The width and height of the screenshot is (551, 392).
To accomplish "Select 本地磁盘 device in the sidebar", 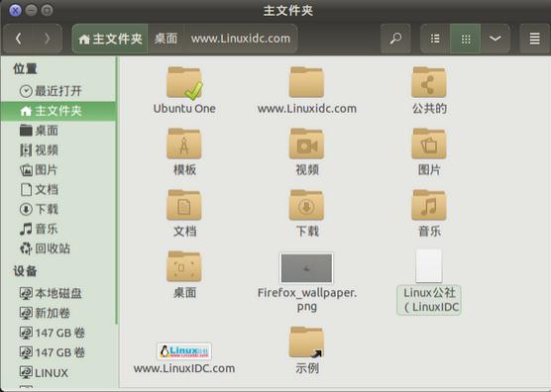I will click(58, 293).
